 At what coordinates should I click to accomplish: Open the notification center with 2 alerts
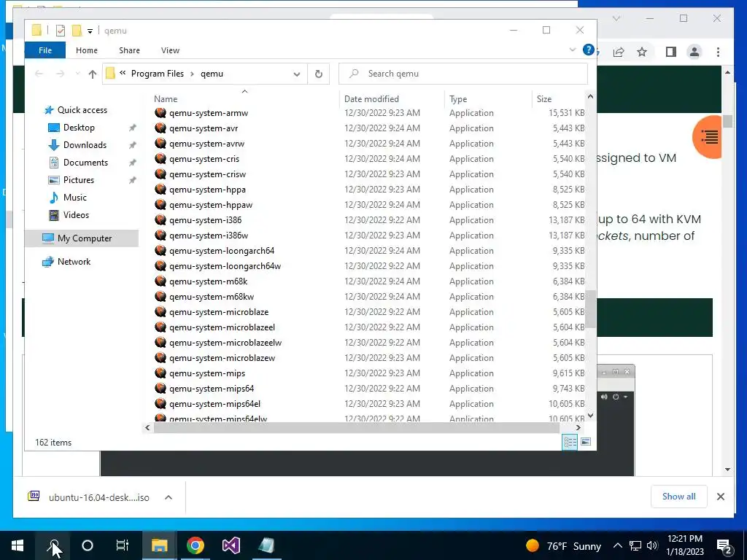click(724, 545)
